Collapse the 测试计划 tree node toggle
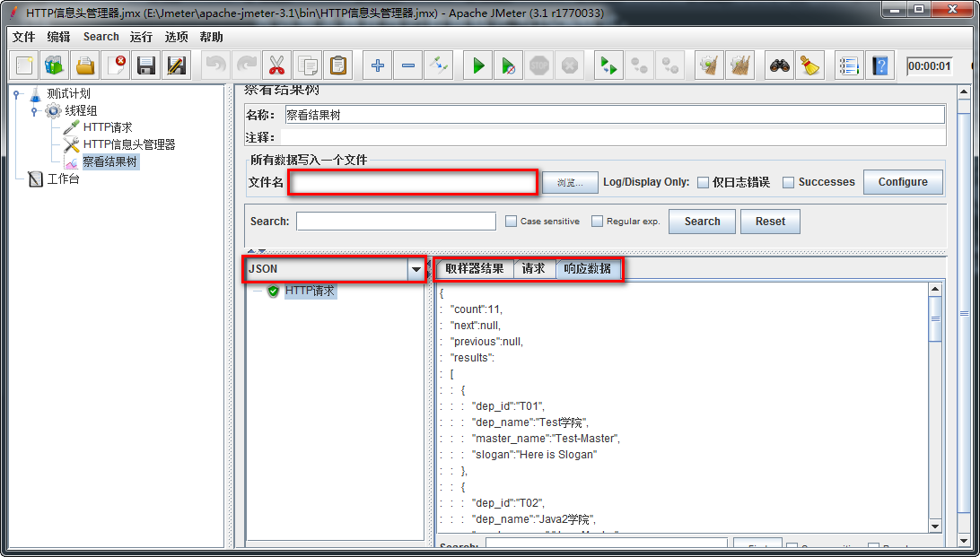 click(16, 93)
